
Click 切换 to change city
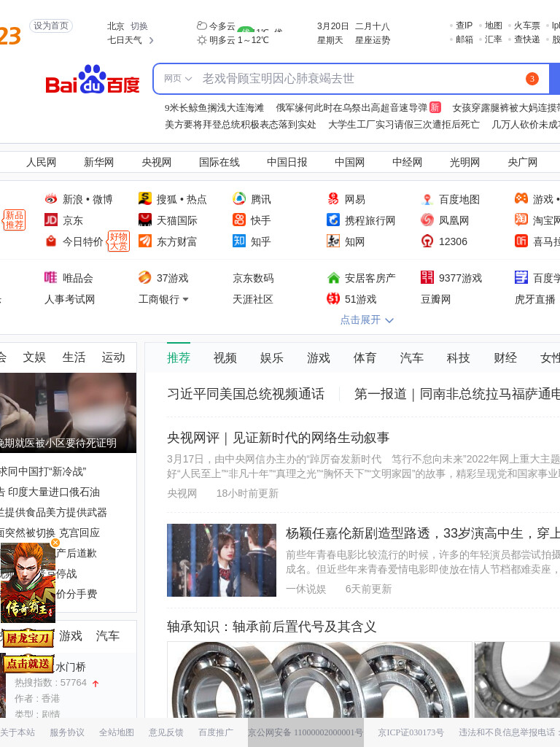[x=139, y=26]
